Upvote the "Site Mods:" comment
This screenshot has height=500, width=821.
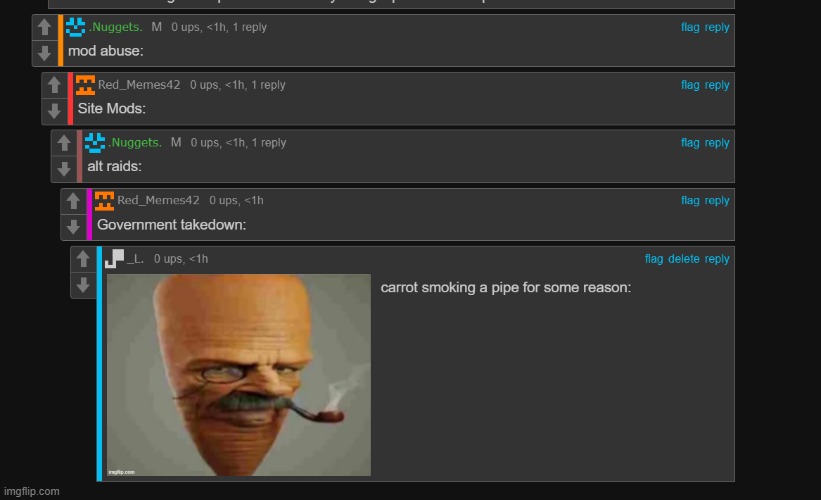coord(53,87)
